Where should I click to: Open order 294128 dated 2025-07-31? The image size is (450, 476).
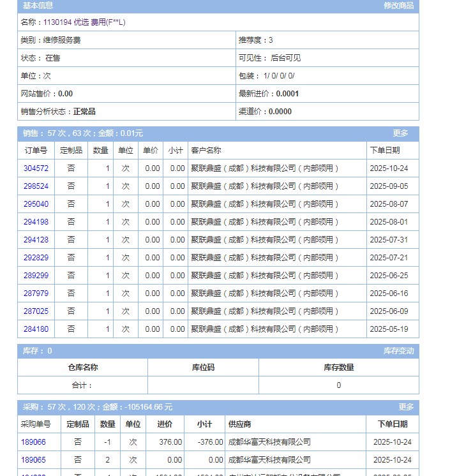point(36,240)
